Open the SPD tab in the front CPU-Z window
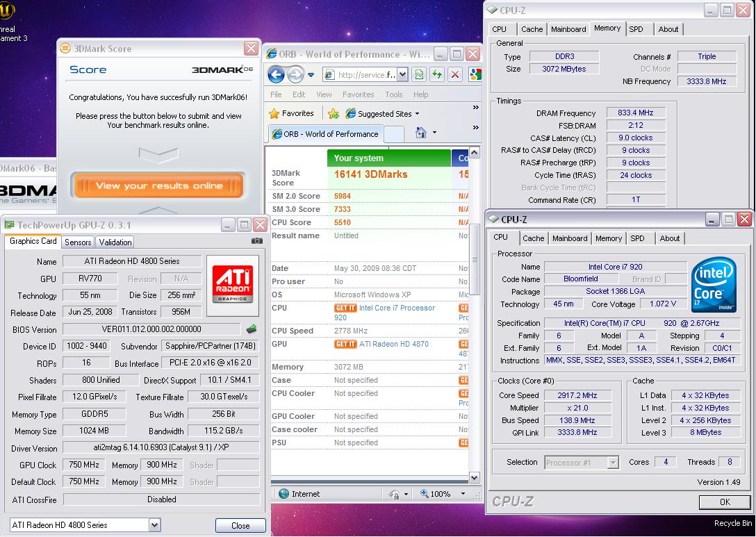This screenshot has width=756, height=537. [x=637, y=238]
